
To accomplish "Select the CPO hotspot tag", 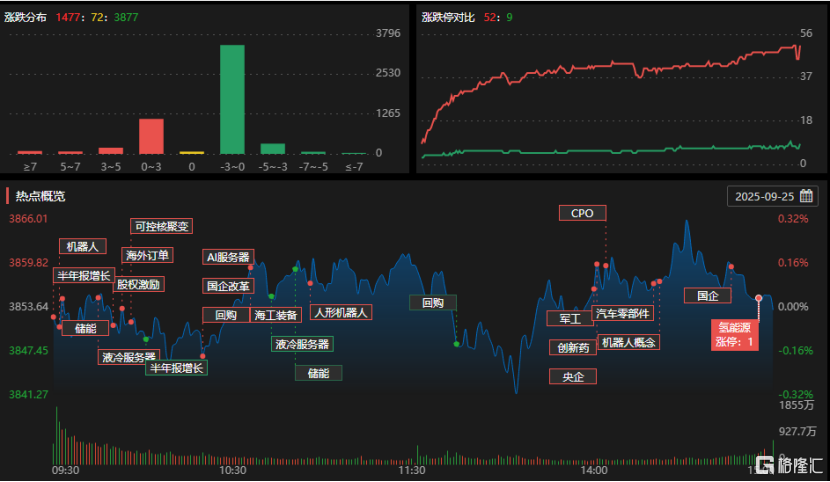I will [582, 213].
